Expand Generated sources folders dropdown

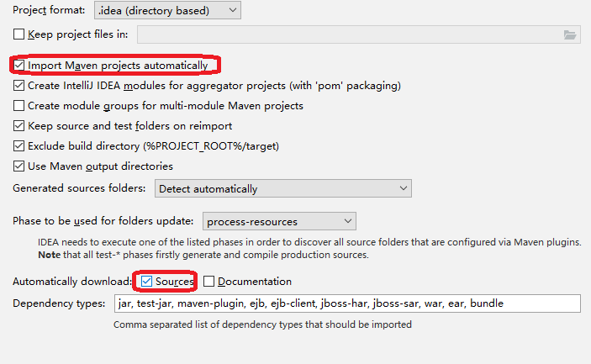[282, 188]
